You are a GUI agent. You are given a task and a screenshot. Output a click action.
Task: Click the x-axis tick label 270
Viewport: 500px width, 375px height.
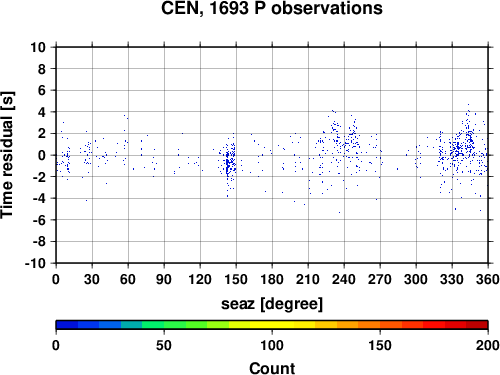[x=380, y=279]
